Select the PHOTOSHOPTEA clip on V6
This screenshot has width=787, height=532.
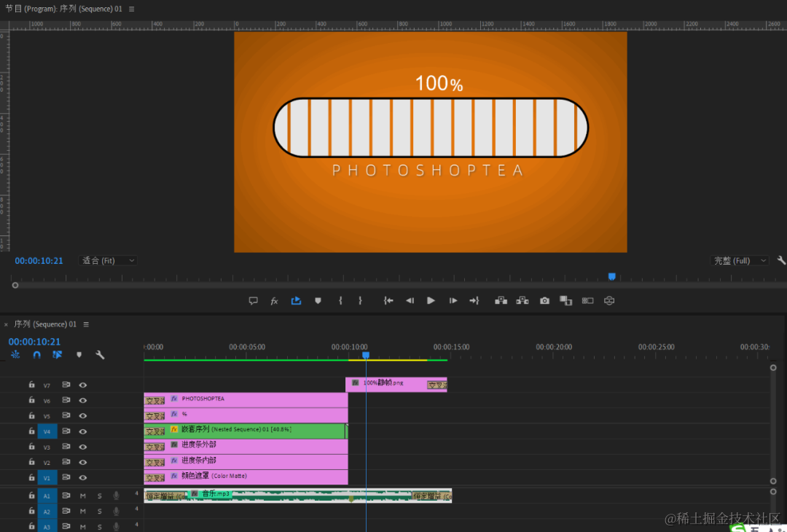(x=246, y=399)
